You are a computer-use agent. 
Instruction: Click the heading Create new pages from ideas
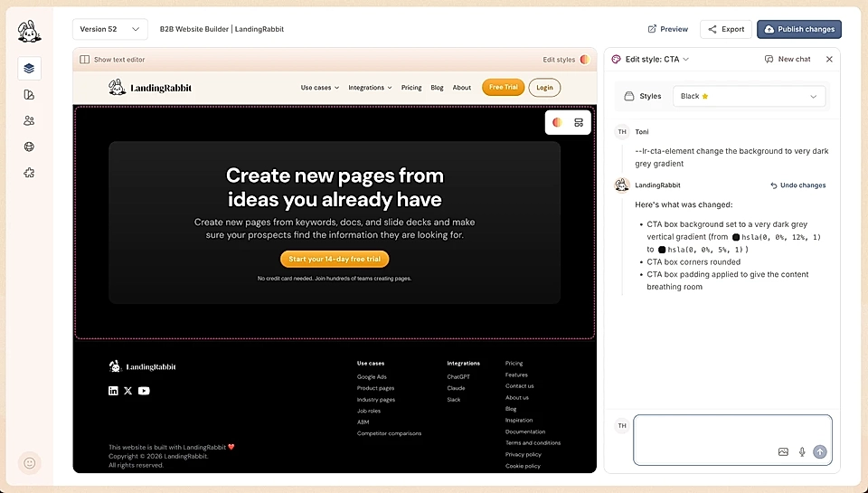point(335,187)
